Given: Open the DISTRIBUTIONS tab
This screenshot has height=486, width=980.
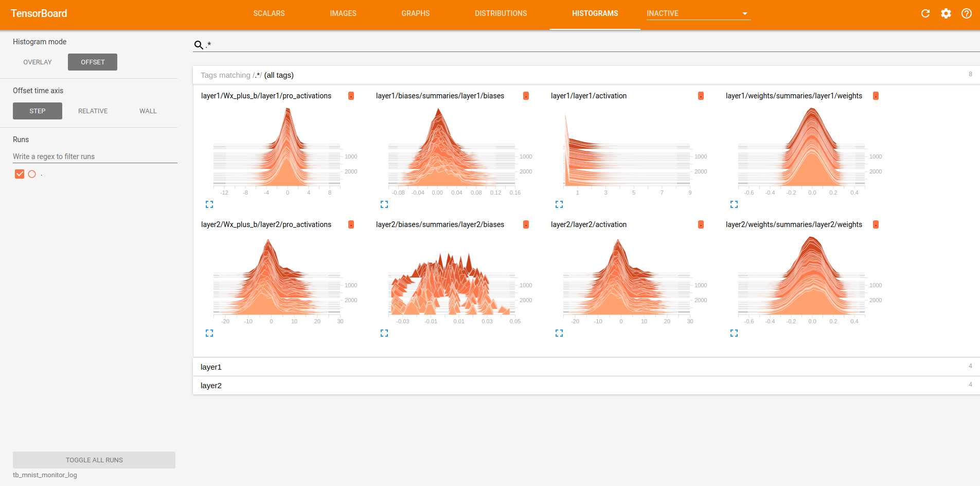Looking at the screenshot, I should [501, 13].
